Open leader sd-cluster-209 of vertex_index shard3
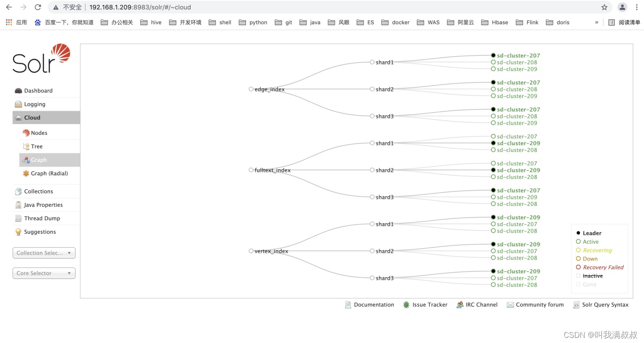Screen dimensions: 644x343 tap(516, 271)
